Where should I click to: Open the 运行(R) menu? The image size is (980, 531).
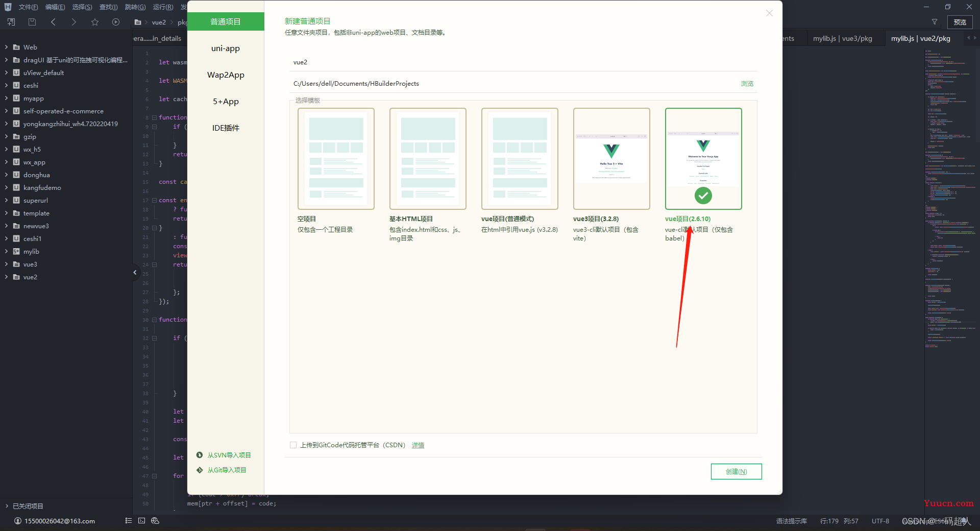163,7
